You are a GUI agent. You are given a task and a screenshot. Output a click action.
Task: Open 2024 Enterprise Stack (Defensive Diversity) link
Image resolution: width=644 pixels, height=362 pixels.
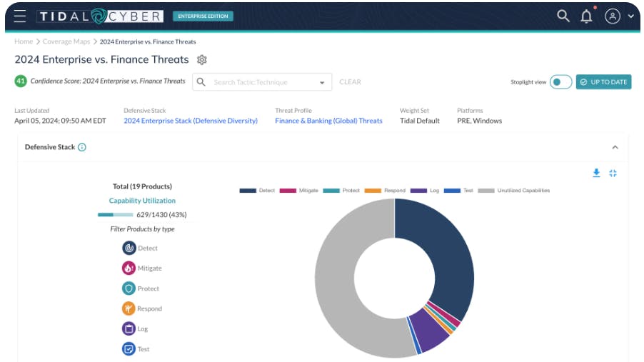[191, 121]
